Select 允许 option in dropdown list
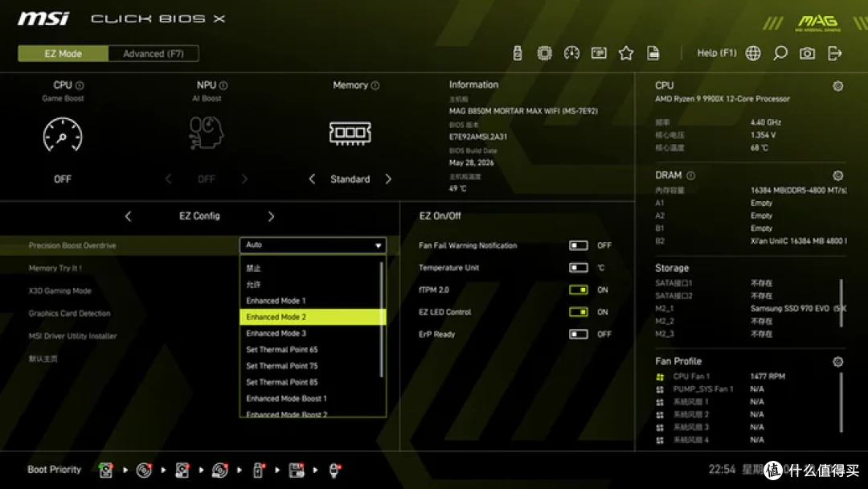This screenshot has height=489, width=868. point(309,285)
